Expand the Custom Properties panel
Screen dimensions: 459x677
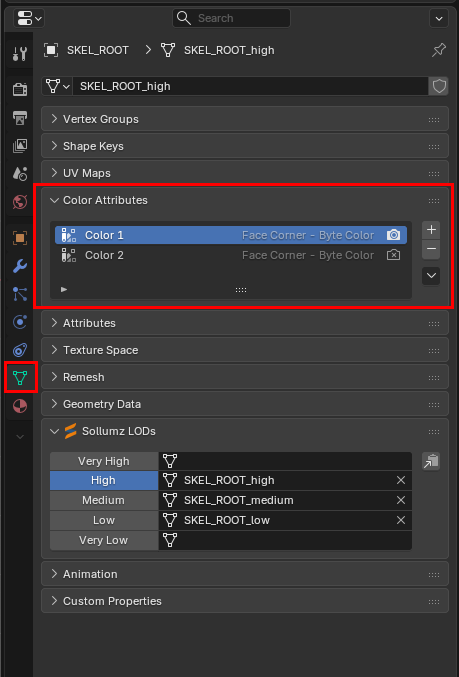coord(245,601)
